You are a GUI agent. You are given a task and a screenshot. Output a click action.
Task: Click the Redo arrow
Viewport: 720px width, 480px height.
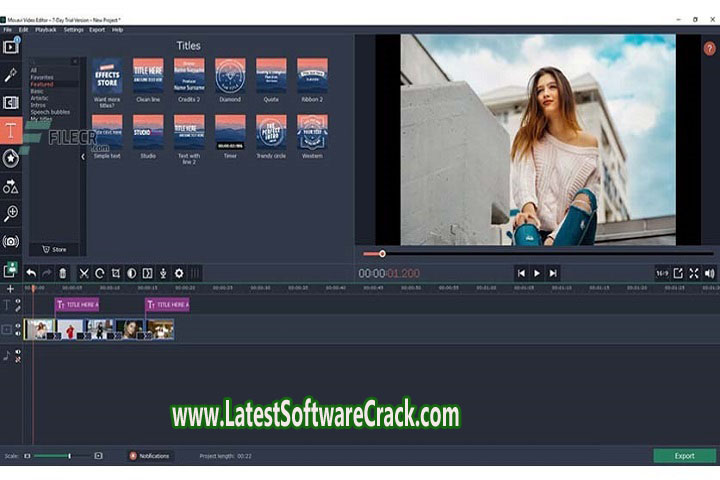(x=47, y=273)
